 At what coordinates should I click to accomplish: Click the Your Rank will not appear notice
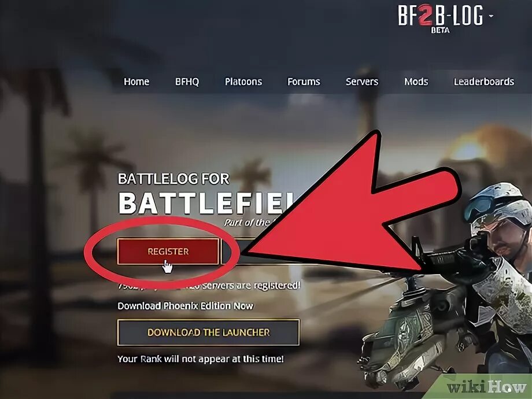(200, 359)
